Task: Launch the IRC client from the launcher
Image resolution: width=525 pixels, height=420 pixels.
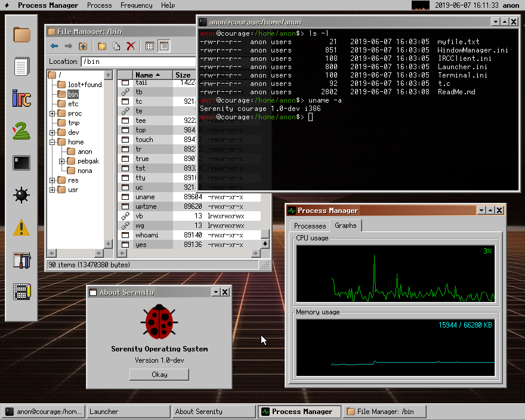Action: click(21, 98)
